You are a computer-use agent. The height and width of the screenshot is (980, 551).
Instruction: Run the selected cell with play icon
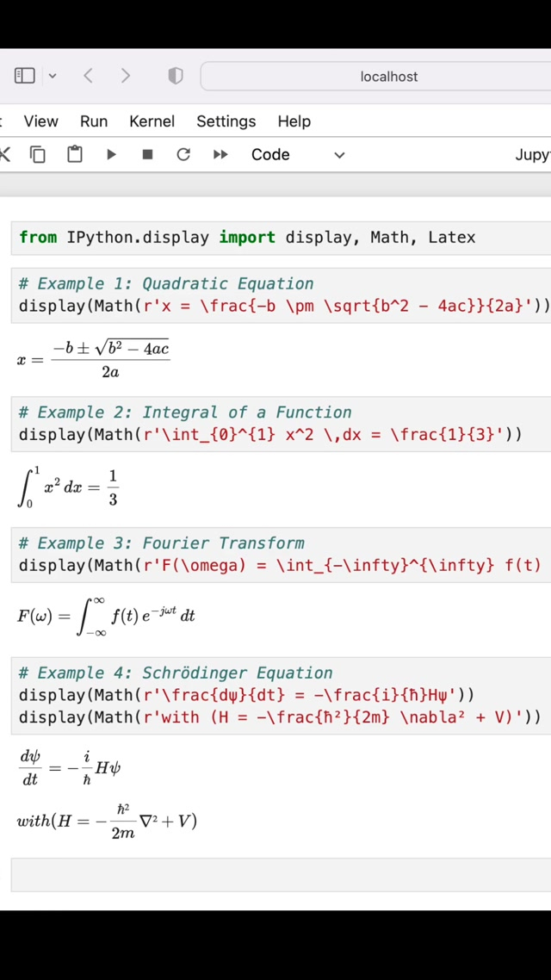(111, 154)
